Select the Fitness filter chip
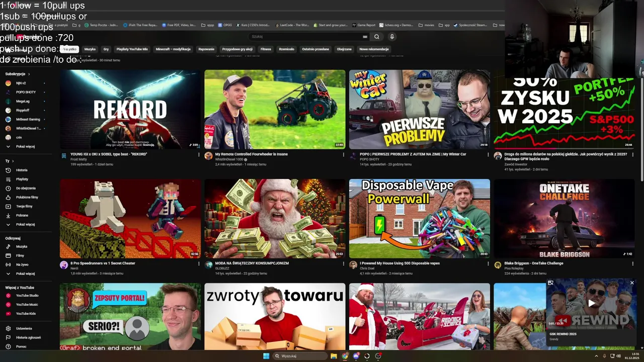Screen dimensions: 644x362 point(266,49)
